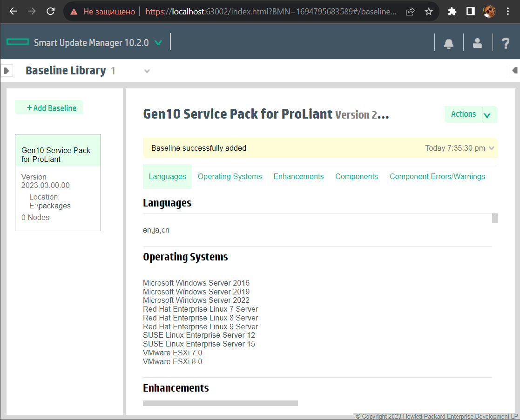520x420 pixels.
Task: Switch to Component Errors/Warnings tab
Action: [437, 177]
